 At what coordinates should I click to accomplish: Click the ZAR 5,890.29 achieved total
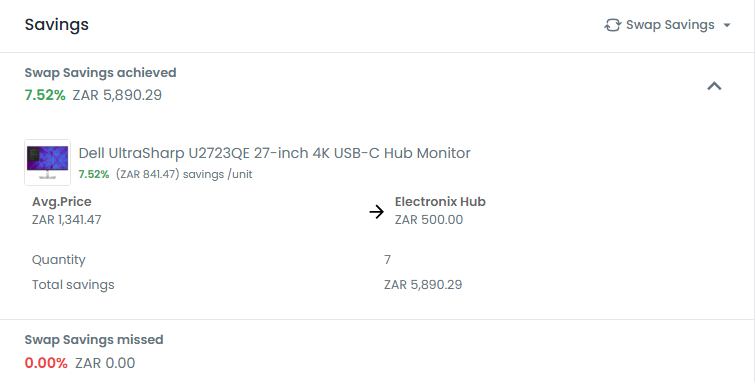(x=117, y=95)
